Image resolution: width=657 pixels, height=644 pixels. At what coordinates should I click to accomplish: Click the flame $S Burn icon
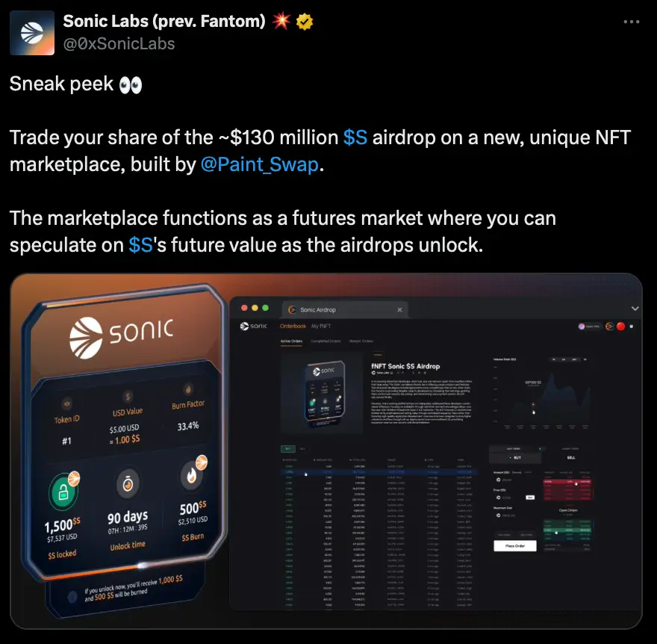pyautogui.click(x=193, y=474)
